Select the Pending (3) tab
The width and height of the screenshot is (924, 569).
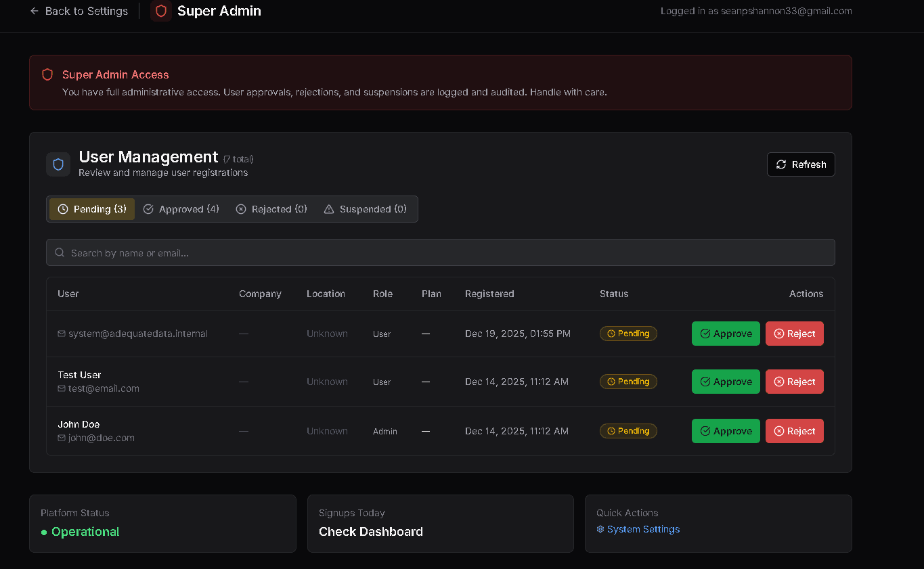coord(92,209)
